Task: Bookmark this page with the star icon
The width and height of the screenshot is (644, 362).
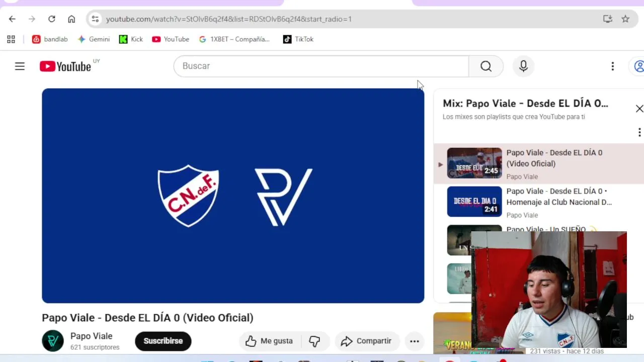Action: point(625,19)
